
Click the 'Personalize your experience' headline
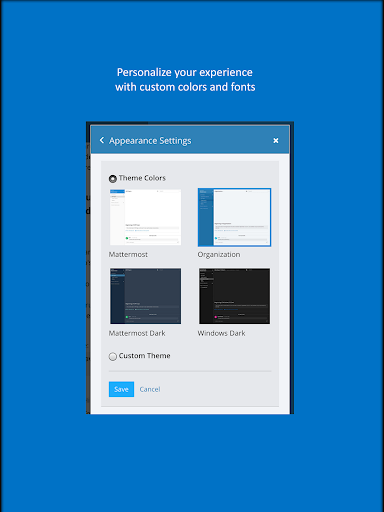pyautogui.click(x=185, y=72)
